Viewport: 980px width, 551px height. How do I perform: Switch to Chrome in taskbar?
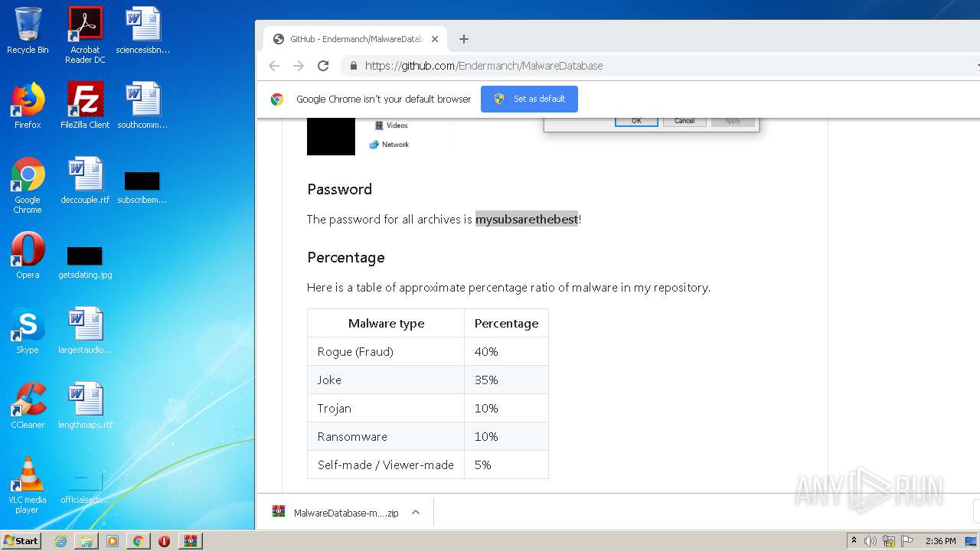(x=138, y=541)
